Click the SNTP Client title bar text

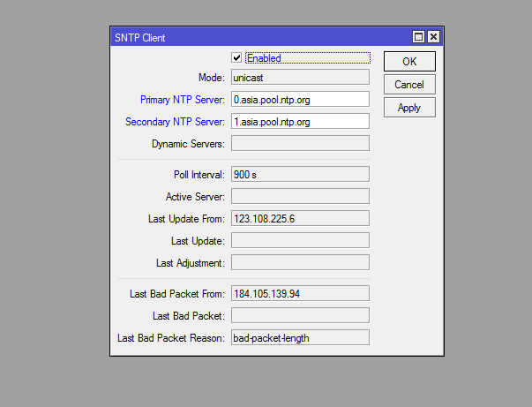[139, 38]
